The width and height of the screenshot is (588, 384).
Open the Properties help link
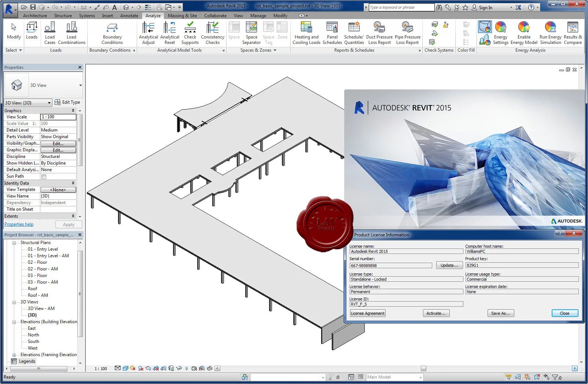pyautogui.click(x=19, y=224)
